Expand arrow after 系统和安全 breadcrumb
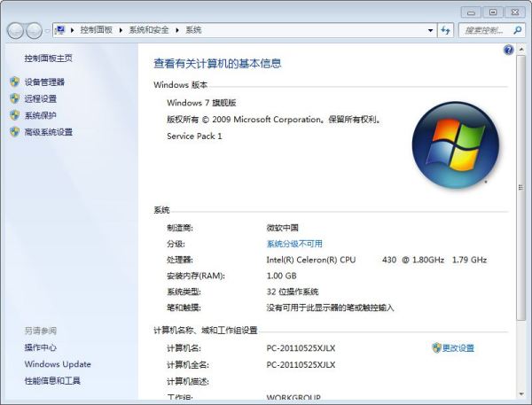The width and height of the screenshot is (532, 405). (x=176, y=30)
